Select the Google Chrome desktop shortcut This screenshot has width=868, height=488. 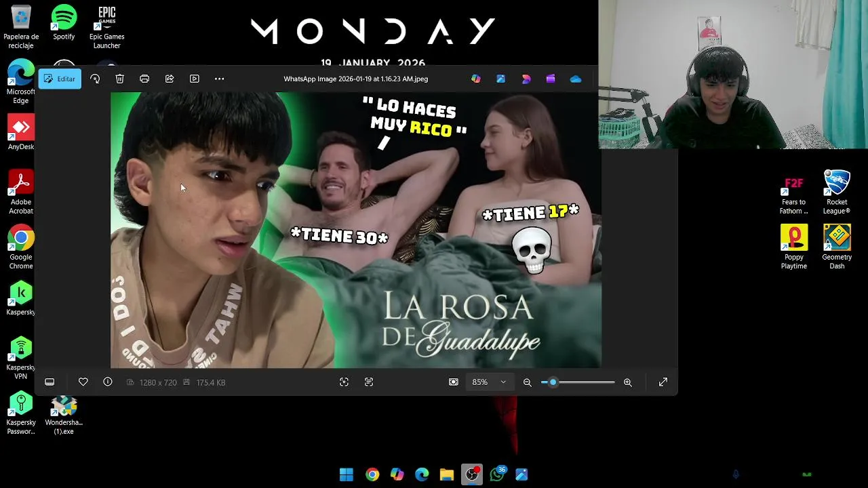(21, 247)
